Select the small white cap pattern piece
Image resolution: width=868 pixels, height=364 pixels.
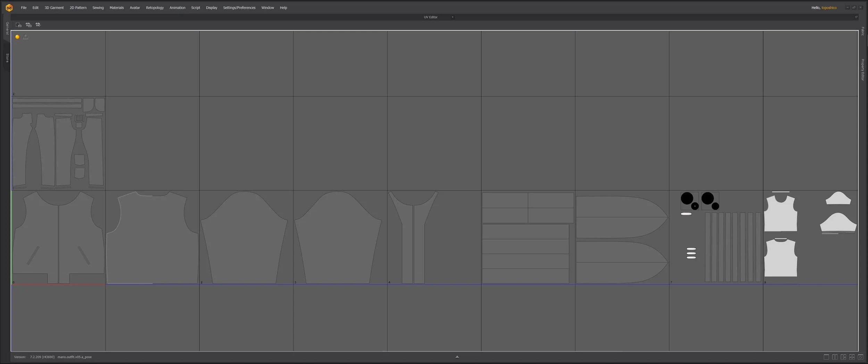(x=838, y=198)
